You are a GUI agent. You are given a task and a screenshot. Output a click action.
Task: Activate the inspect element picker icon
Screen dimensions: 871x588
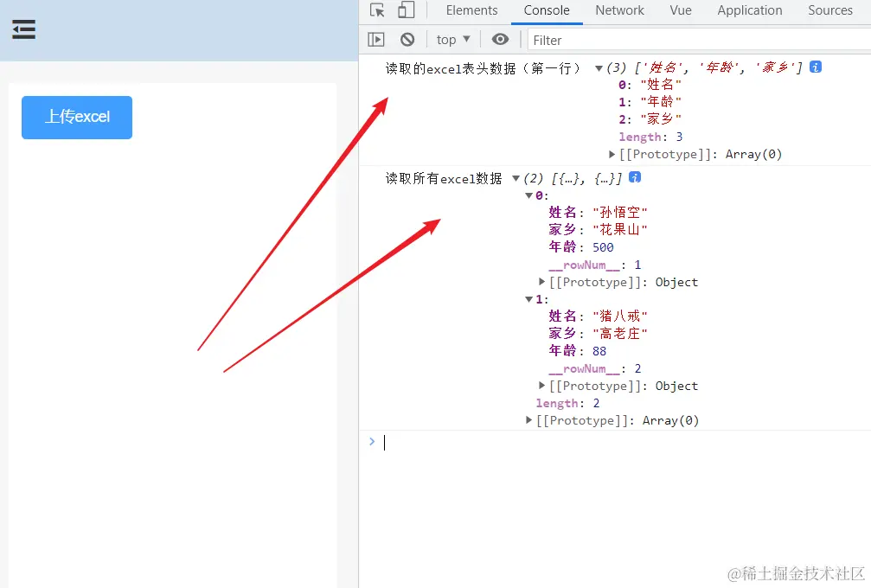coord(377,10)
